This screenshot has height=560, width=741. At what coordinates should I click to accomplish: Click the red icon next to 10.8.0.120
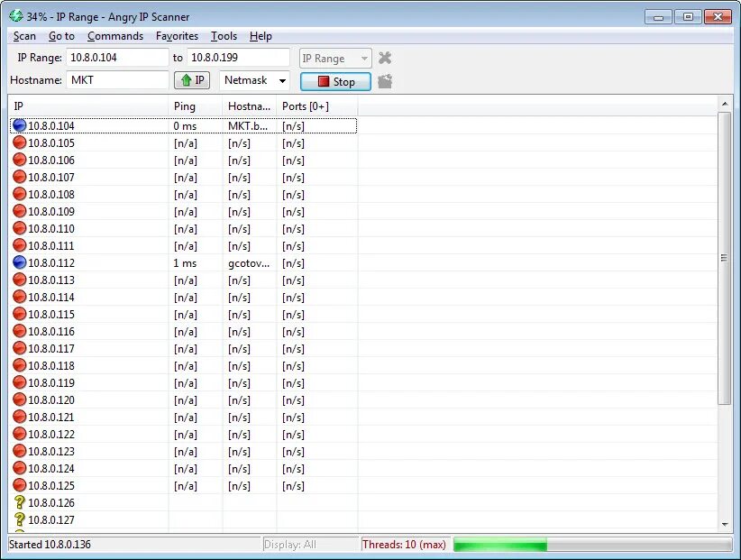19,399
